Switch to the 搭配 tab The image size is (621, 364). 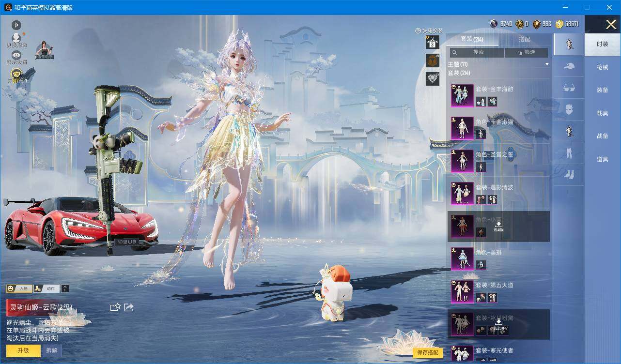(x=524, y=39)
